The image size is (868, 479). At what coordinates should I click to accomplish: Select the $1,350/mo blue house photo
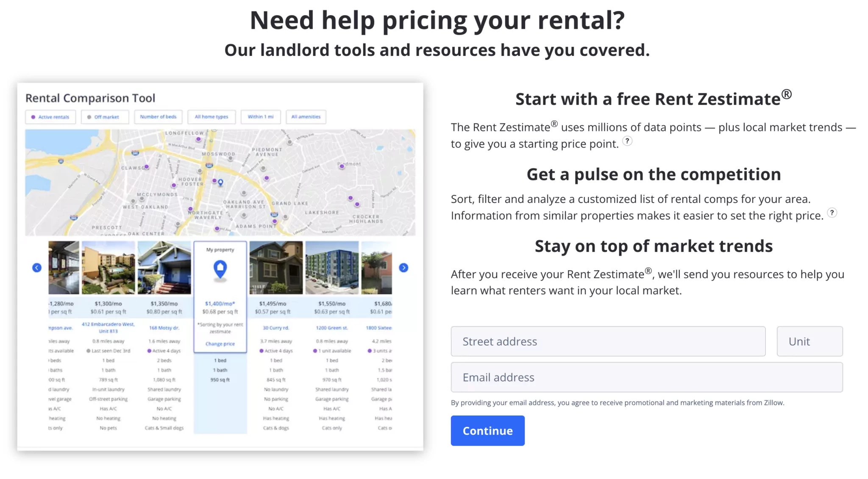tap(164, 268)
